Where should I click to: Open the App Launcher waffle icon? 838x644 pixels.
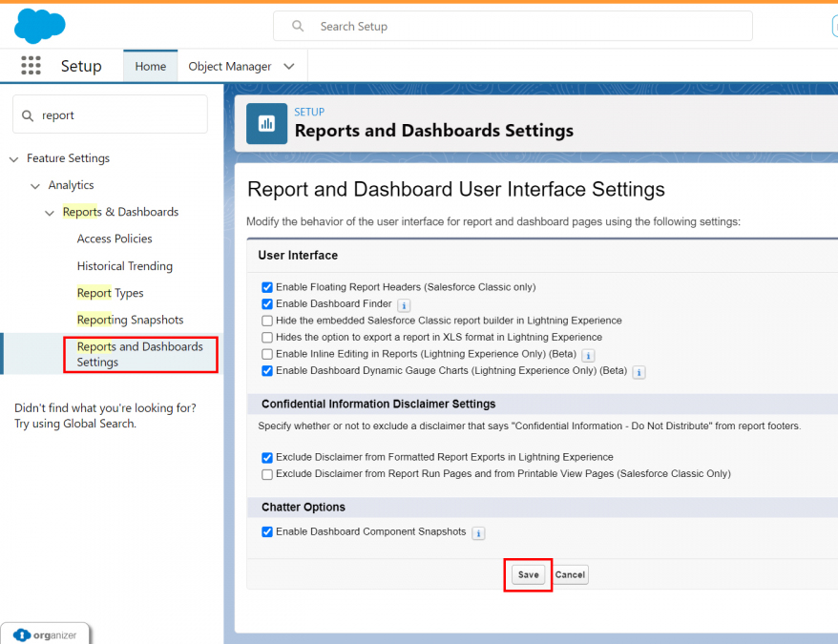pos(31,65)
